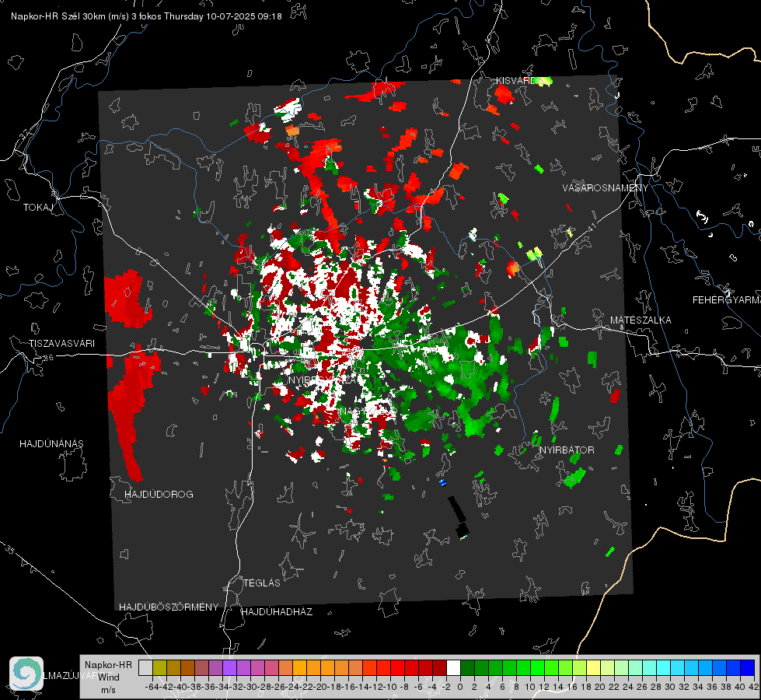Viewport: 761px width, 700px height.
Task: Click the '0' value on the legend scale
Action: (460, 687)
